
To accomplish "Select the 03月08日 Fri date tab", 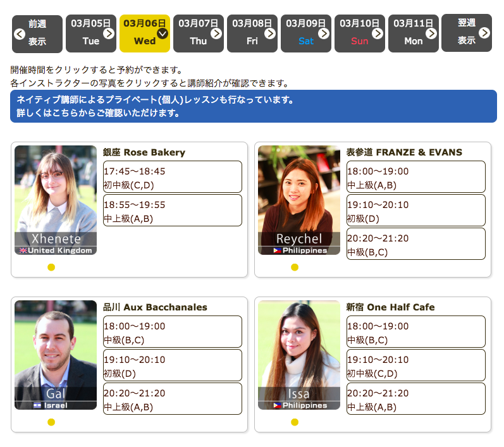I will 252,33.
